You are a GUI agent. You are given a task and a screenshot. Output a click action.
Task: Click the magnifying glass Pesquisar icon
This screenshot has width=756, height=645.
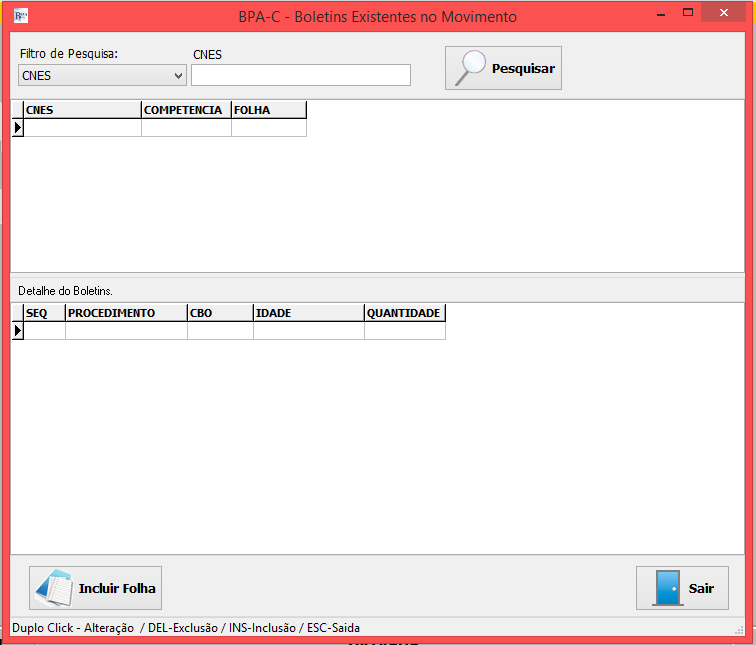tap(468, 68)
